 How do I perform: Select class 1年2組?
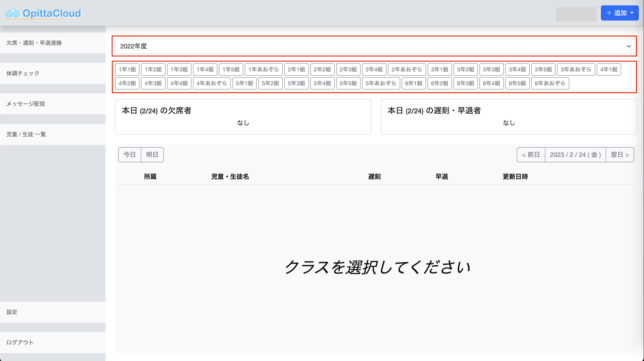click(153, 69)
